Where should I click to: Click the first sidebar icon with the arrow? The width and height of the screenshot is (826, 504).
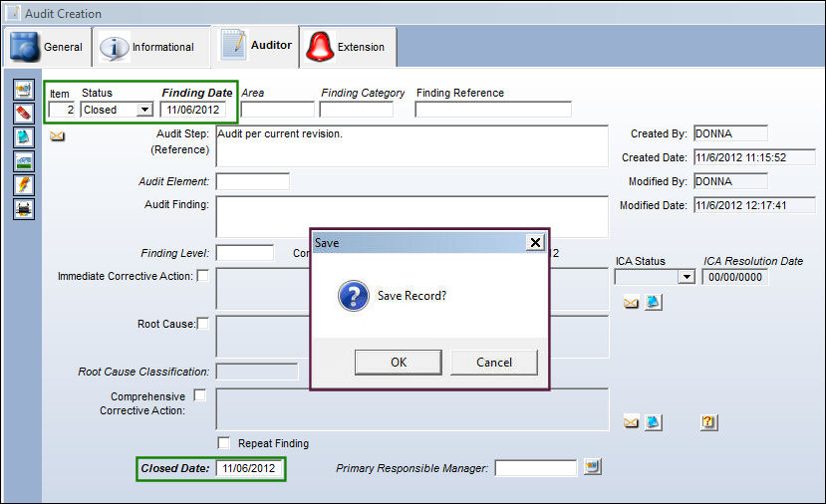pos(24,90)
